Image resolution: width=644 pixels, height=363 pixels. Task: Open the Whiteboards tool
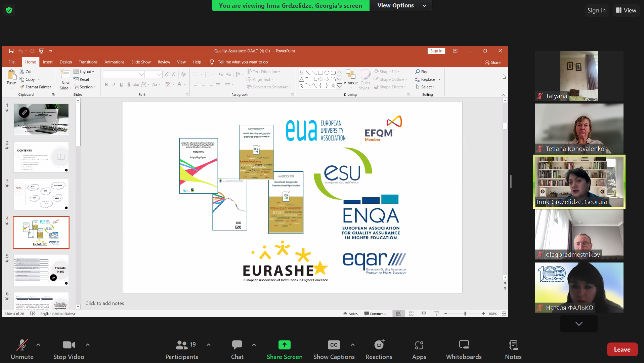pyautogui.click(x=464, y=349)
